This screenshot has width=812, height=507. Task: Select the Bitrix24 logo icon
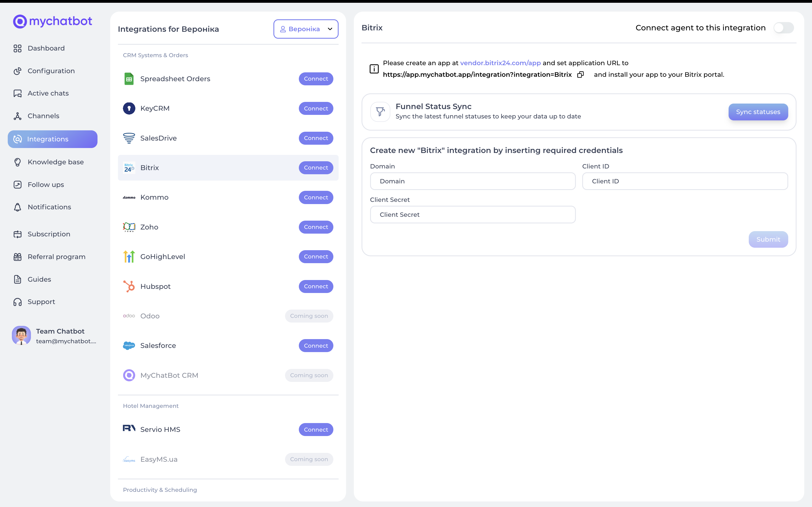[x=129, y=168]
